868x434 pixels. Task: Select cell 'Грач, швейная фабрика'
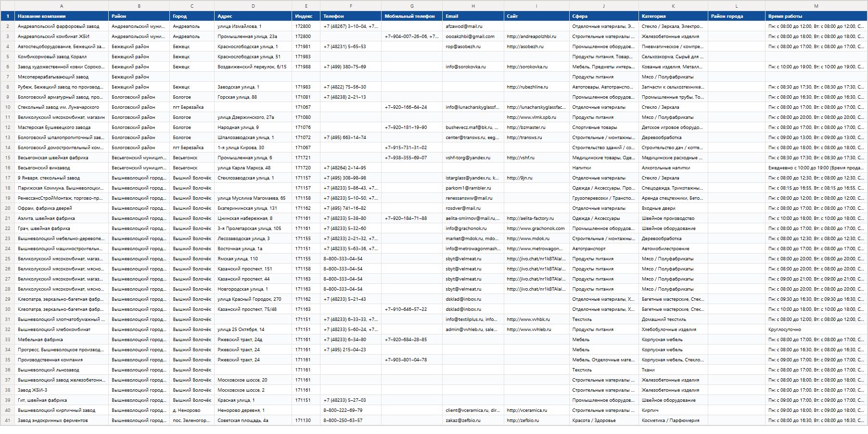62,229
